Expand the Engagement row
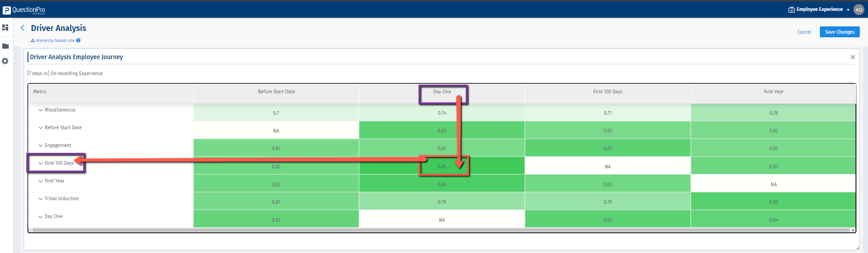Screen dimensions: 868x253 pyautogui.click(x=40, y=146)
